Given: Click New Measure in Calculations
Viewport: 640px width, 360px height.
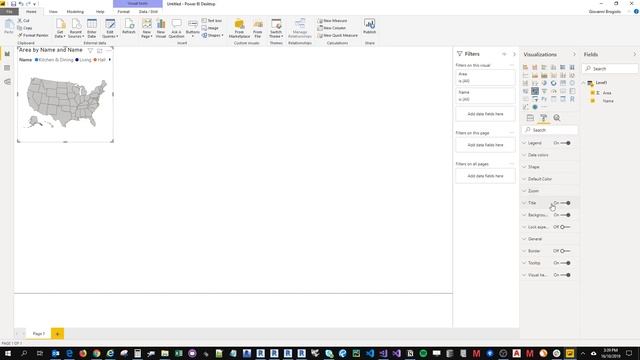Looking at the screenshot, I should click(x=332, y=21).
